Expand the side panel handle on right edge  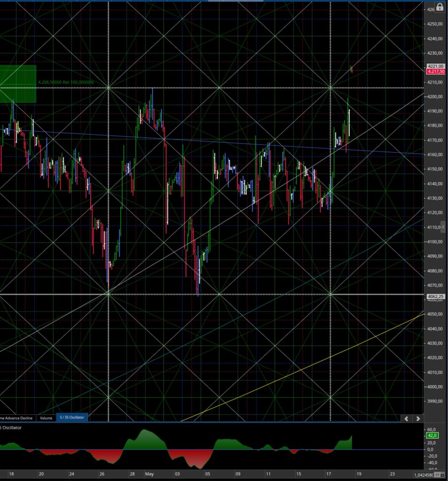pyautogui.click(x=443, y=227)
